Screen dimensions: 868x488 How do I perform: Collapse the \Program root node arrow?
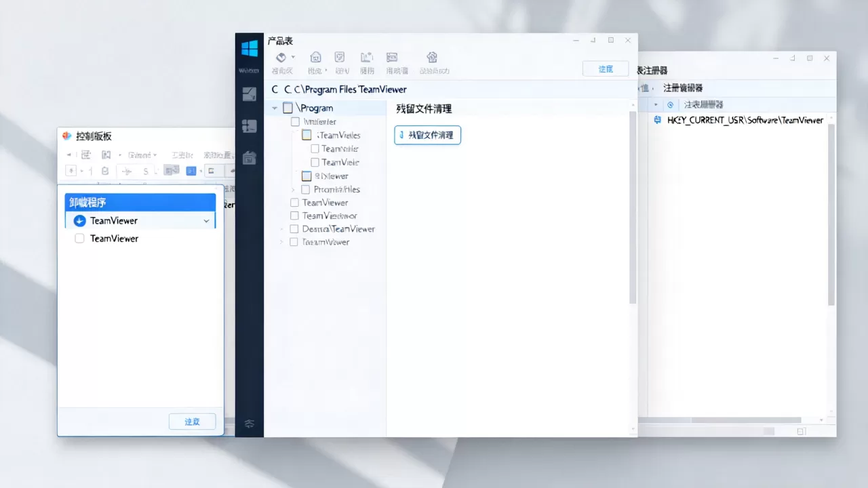pyautogui.click(x=275, y=108)
